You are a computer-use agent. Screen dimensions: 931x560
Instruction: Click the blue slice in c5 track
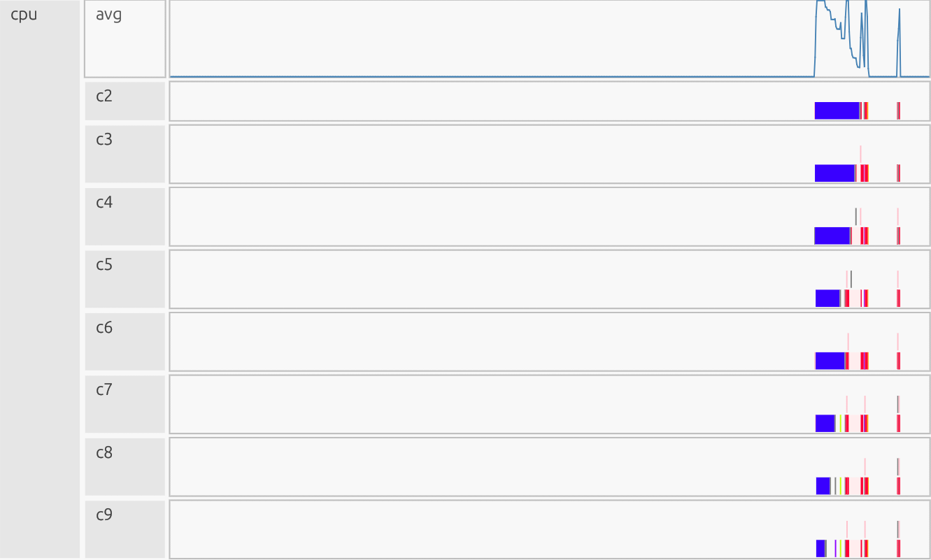827,299
